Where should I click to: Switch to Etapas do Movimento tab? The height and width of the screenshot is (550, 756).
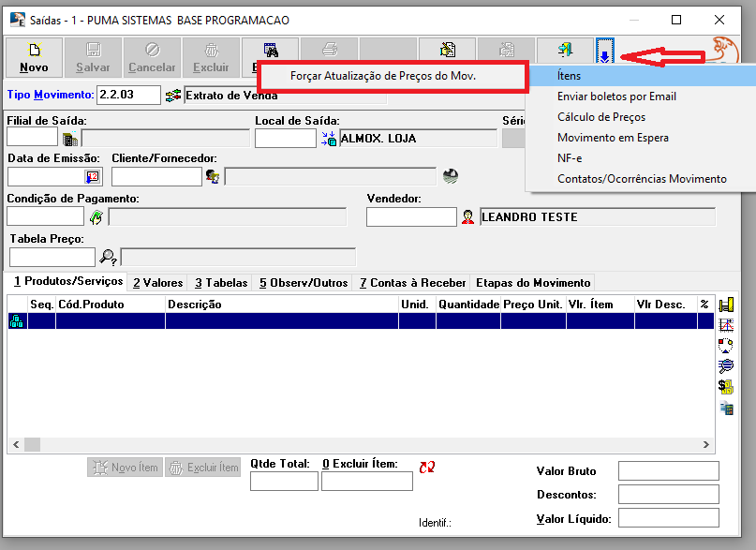click(x=533, y=283)
